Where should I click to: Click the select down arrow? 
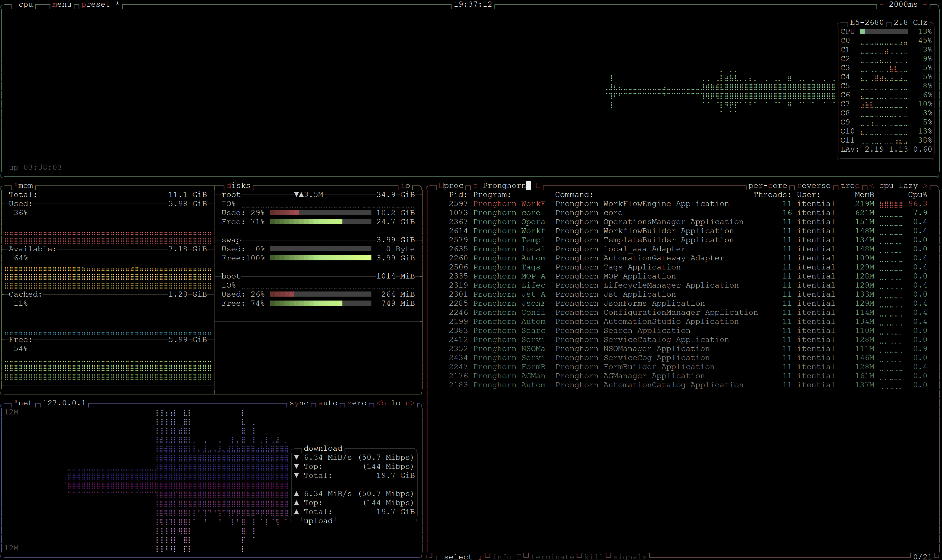coord(480,557)
